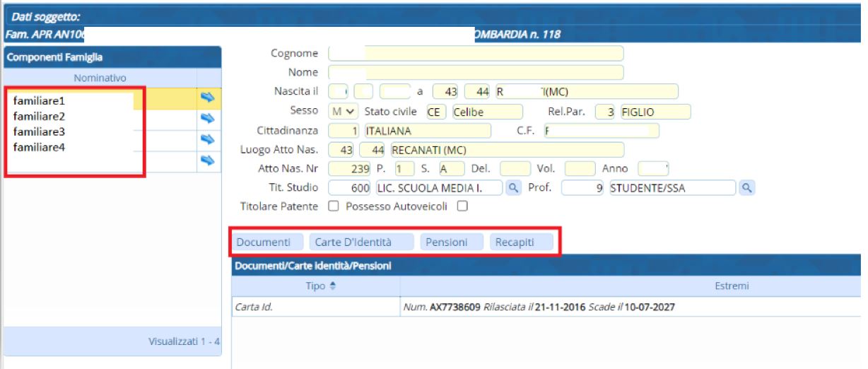This screenshot has width=868, height=369.
Task: Click the blue arrow next to familiare3
Action: coord(208,140)
